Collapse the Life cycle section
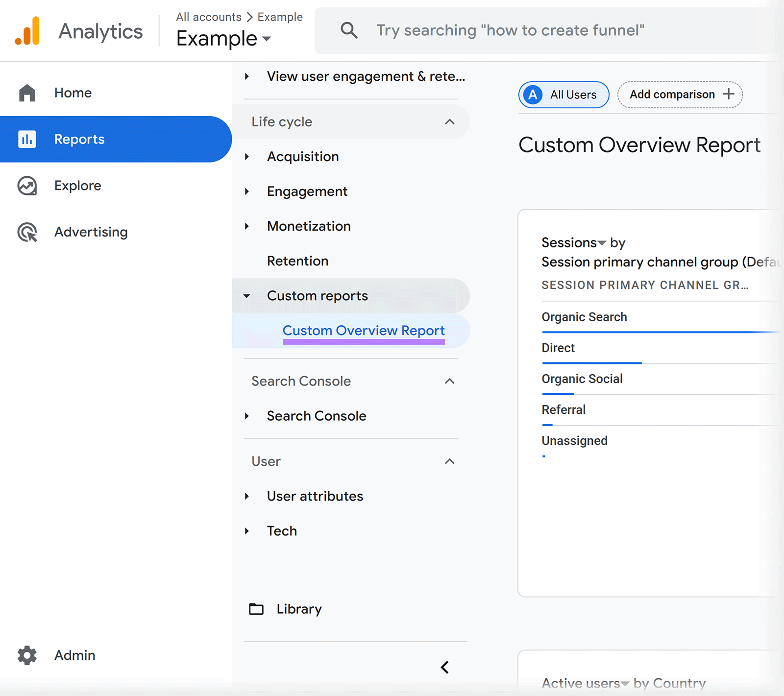This screenshot has height=696, width=784. [449, 122]
